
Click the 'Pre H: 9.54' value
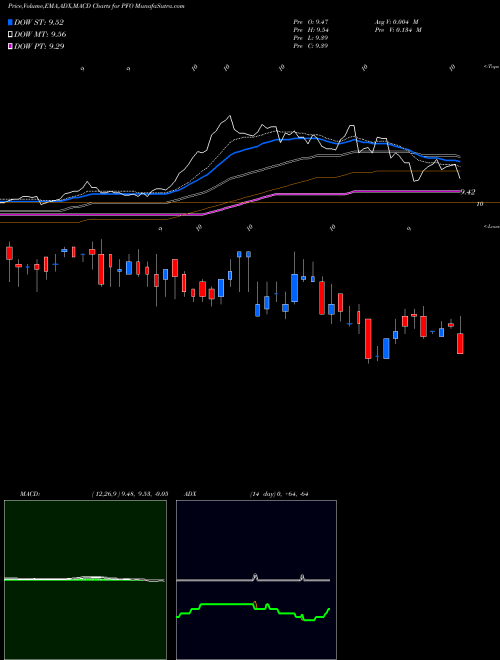[311, 30]
